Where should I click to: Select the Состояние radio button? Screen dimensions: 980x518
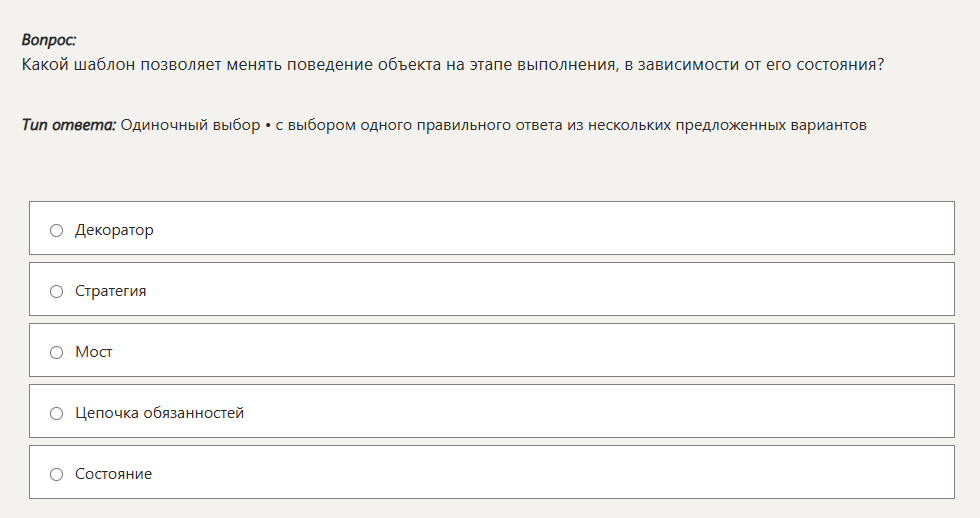[x=56, y=474]
